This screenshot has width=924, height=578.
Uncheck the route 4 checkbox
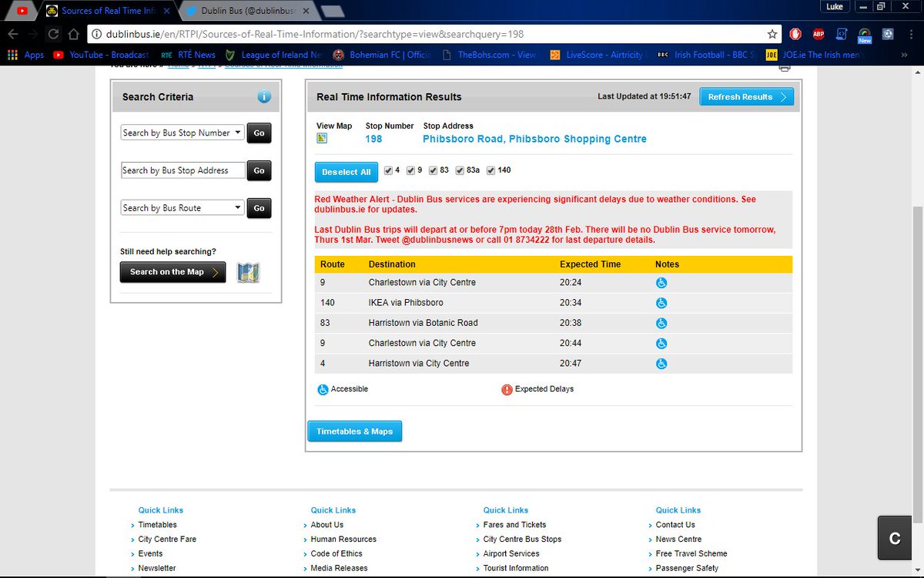click(x=388, y=170)
